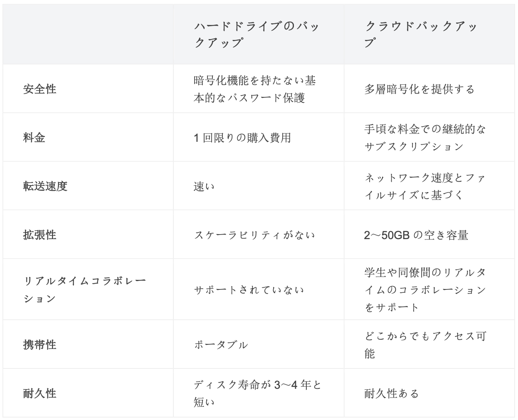Select the リアルタイムコラボレーション row label
The height and width of the screenshot is (420, 518).
pyautogui.click(x=85, y=290)
